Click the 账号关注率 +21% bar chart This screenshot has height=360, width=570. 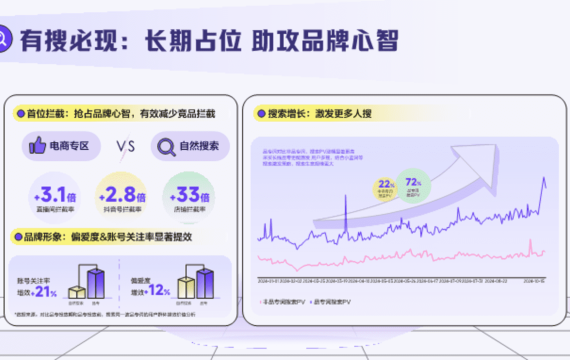coord(87,284)
